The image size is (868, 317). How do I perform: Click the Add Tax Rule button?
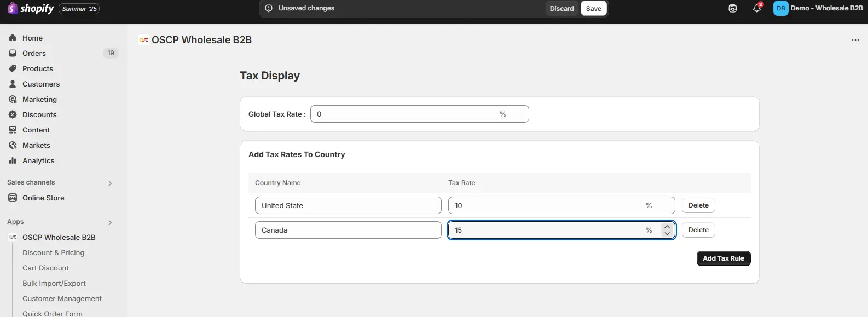point(723,258)
